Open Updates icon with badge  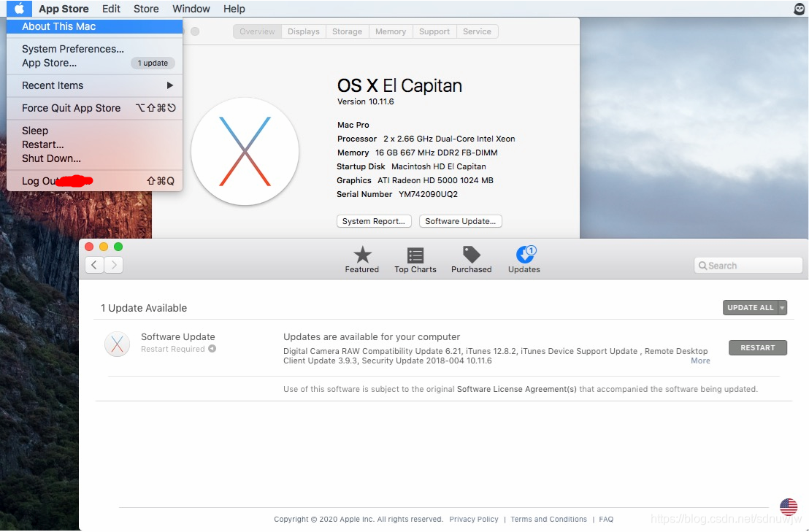(x=526, y=254)
